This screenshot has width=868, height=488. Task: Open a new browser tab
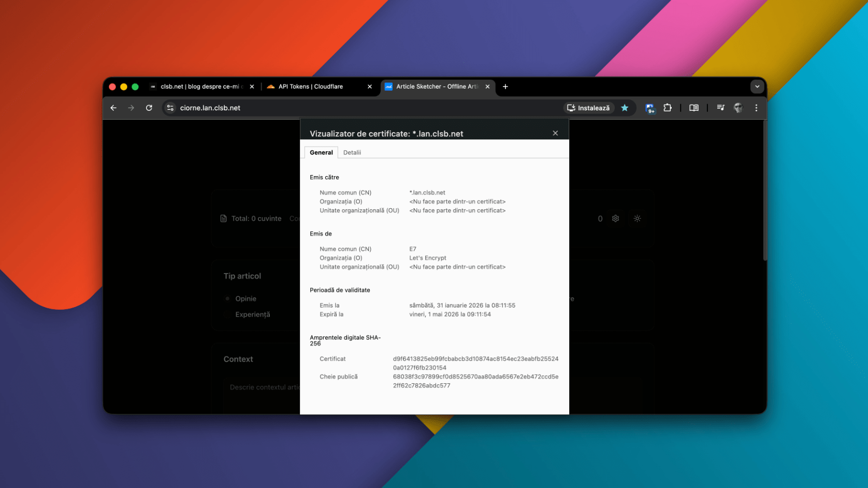(505, 87)
